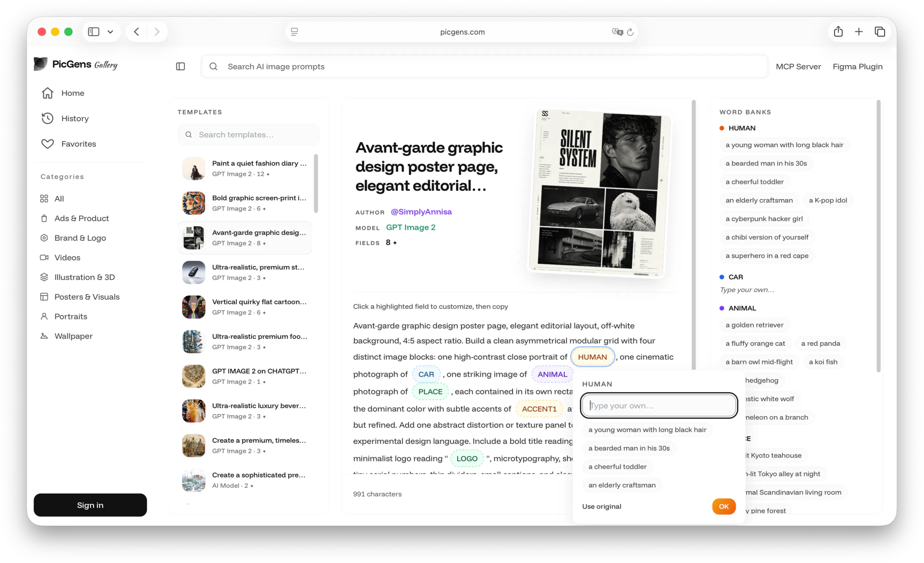The width and height of the screenshot is (924, 563).
Task: Open GPT IMAGE 2 on CHATGPT template
Action: click(x=245, y=376)
